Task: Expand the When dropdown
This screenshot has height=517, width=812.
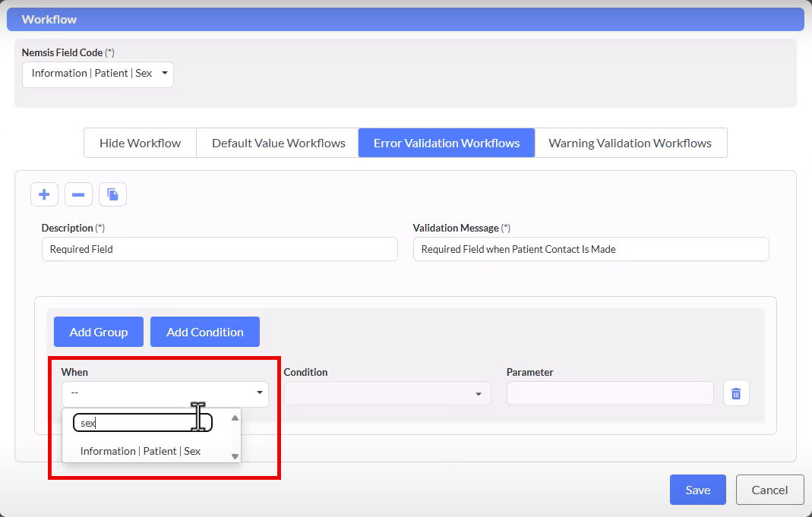Action: coord(165,393)
